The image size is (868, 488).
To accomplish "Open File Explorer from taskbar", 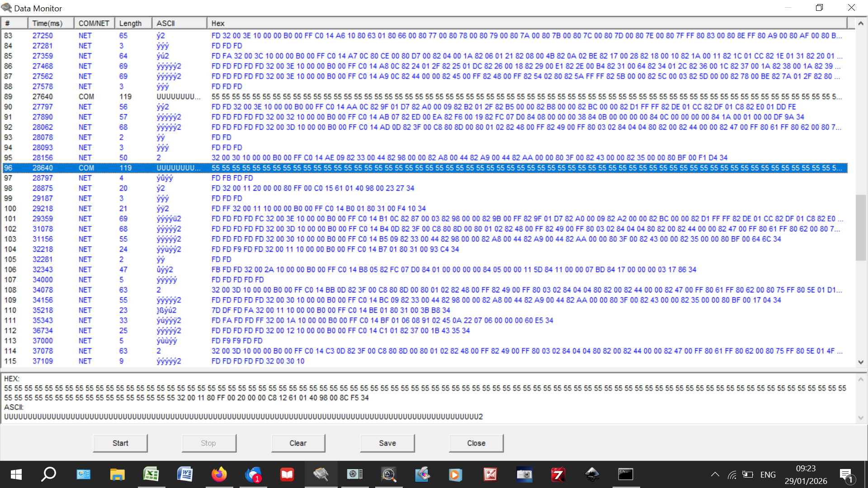I will 117,474.
